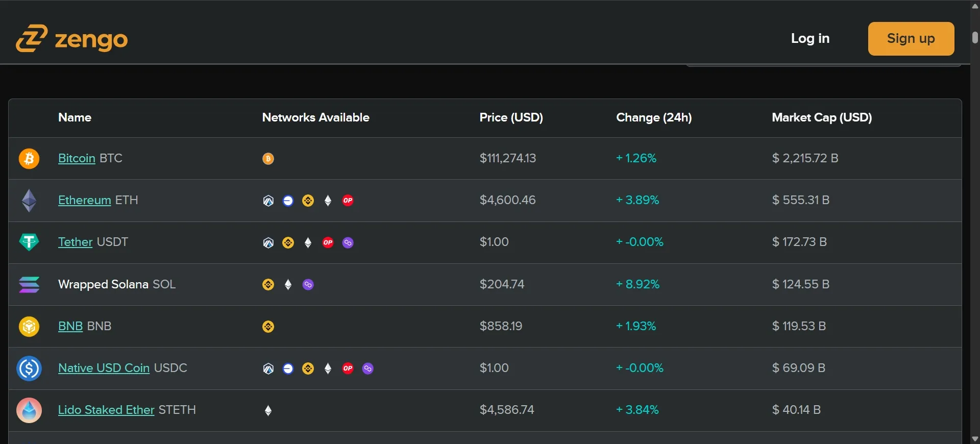Click the Lido Staked Ether coin logo

(x=29, y=410)
